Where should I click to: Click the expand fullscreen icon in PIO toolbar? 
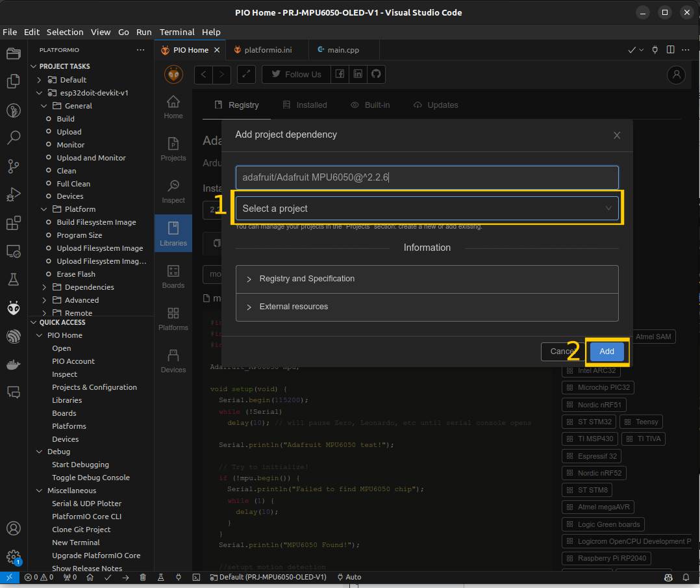246,74
